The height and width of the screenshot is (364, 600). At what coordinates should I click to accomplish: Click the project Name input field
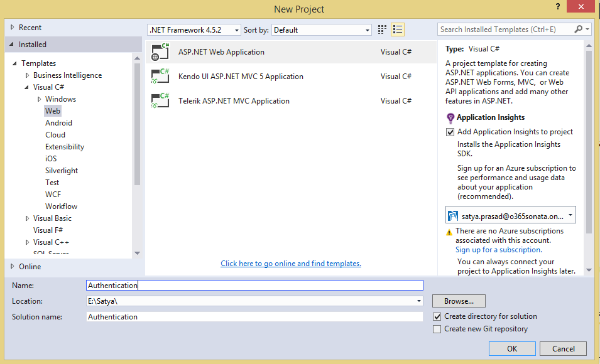254,285
